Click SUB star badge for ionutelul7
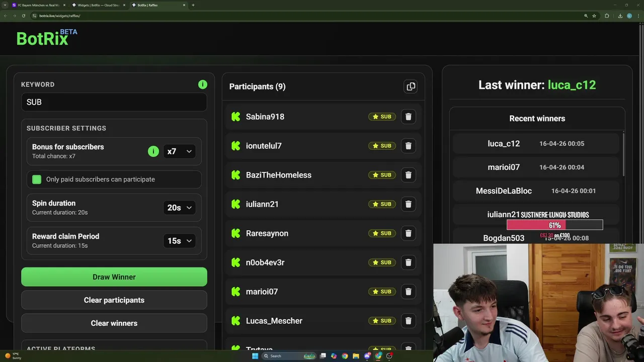The image size is (644, 362). (x=382, y=146)
